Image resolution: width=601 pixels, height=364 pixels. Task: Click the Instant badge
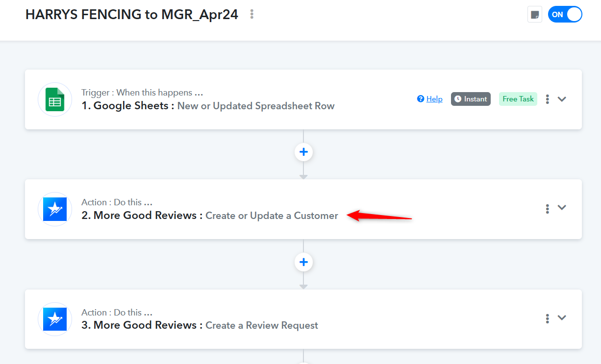coord(471,99)
